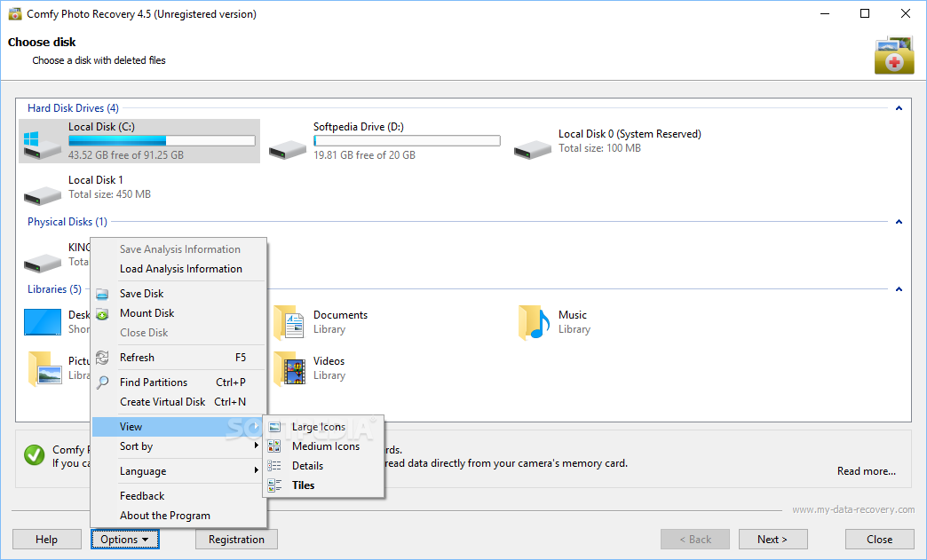
Task: Open the Language menu item
Action: 179,470
